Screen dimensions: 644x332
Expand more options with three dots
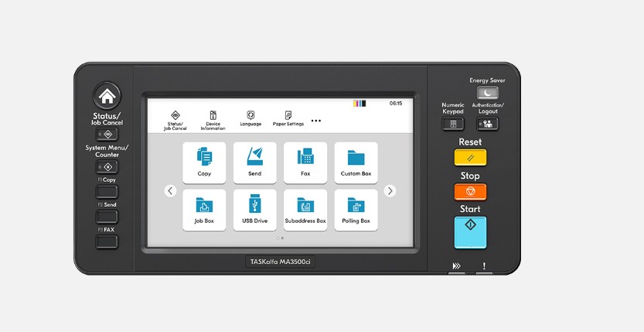315,121
